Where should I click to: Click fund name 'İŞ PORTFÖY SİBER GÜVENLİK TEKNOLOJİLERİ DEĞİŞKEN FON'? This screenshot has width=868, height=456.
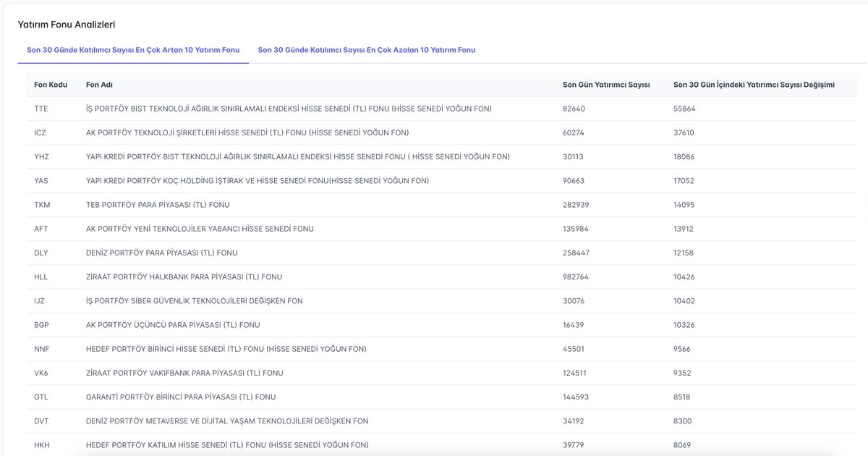[x=194, y=300]
